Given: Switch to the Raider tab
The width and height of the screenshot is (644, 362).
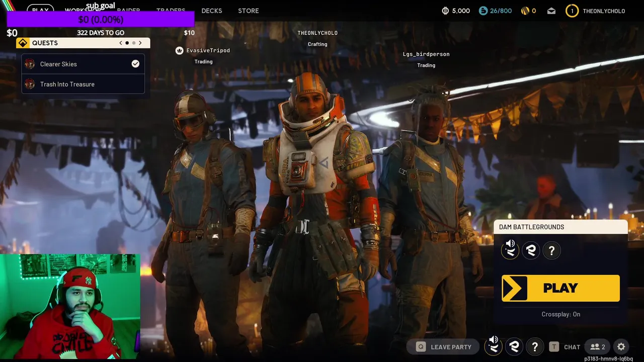Looking at the screenshot, I should pyautogui.click(x=128, y=11).
